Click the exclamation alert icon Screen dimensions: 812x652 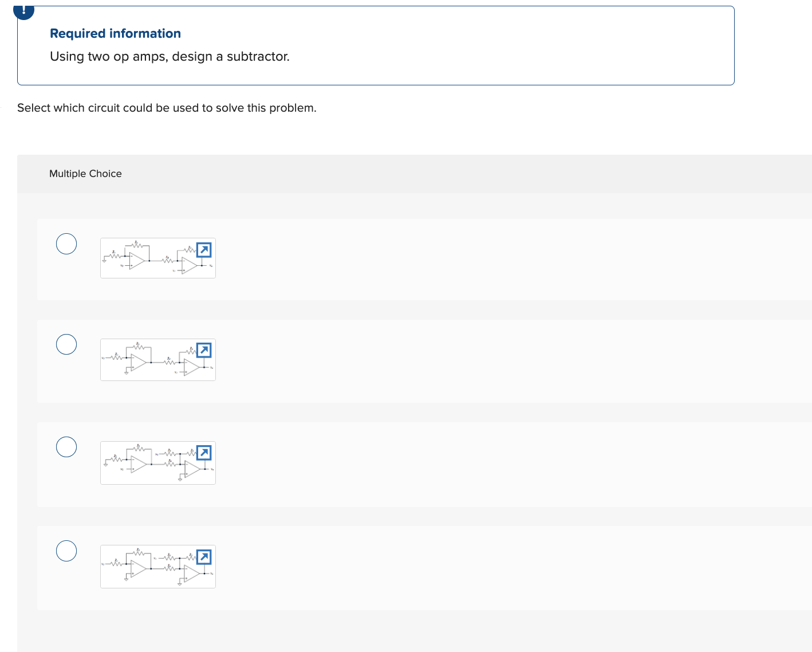click(x=23, y=9)
